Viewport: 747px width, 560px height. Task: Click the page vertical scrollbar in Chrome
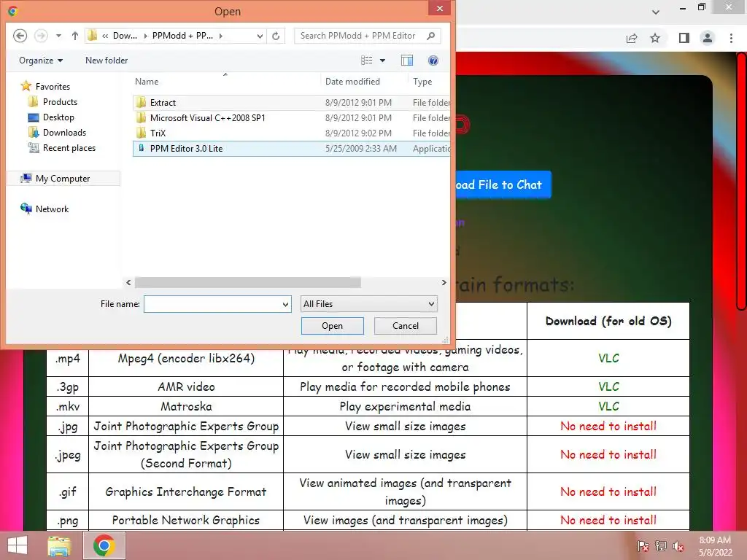coord(741,181)
